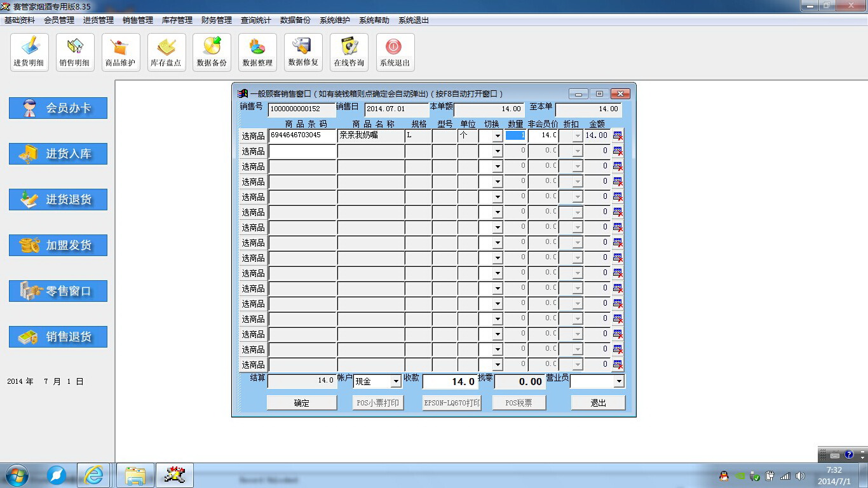Open the file explorer taskbar icon
Image resolution: width=868 pixels, height=488 pixels.
click(135, 475)
